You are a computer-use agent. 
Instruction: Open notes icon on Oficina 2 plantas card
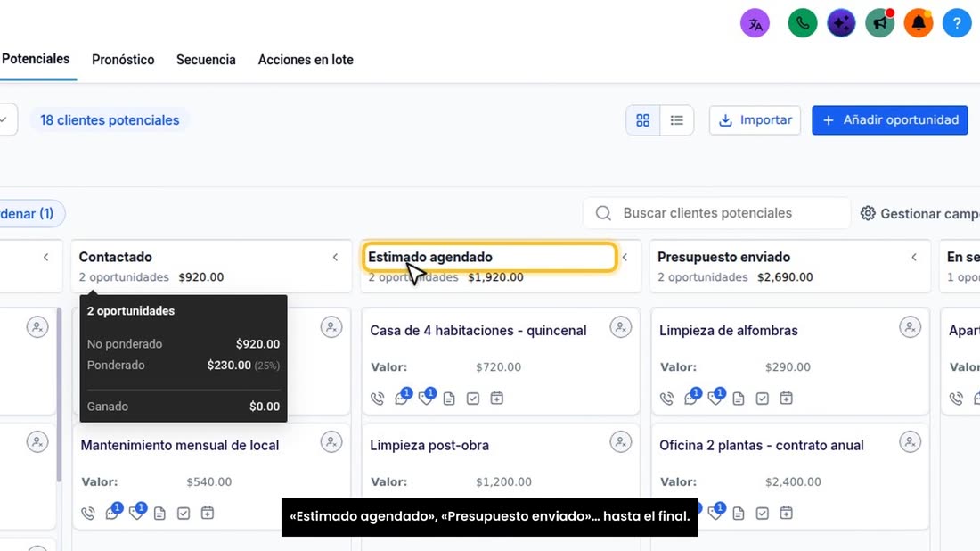coord(739,514)
